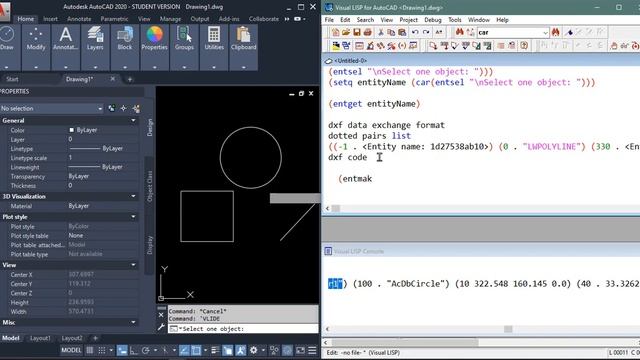Open the Annotation ribbon panel
640x360 pixels.
point(65,47)
